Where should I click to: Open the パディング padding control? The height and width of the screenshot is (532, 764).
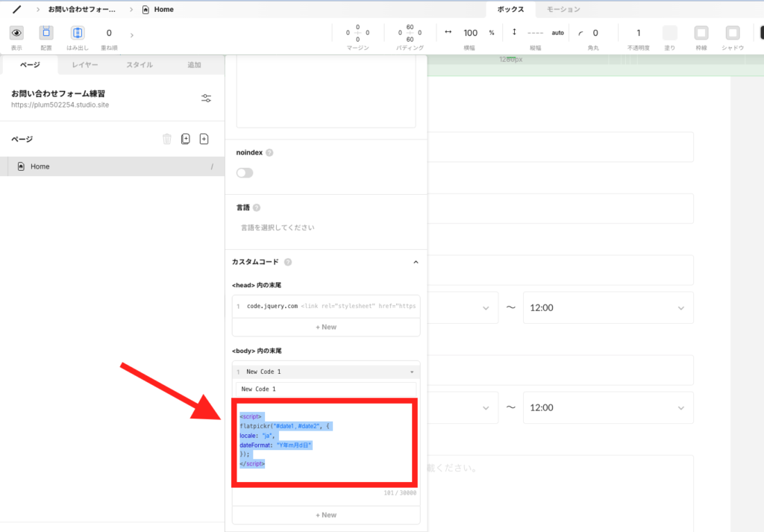click(410, 33)
